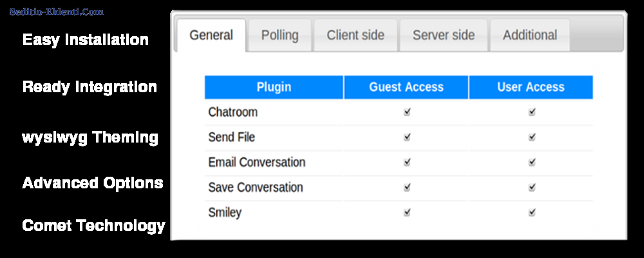This screenshot has width=644, height=258.
Task: Disable Guest Access for Smiley
Action: pyautogui.click(x=406, y=212)
